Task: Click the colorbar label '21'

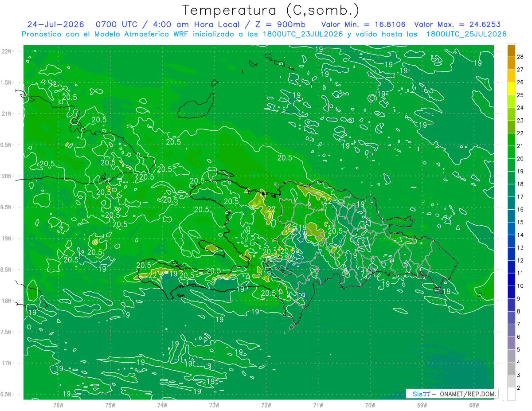Action: point(520,146)
